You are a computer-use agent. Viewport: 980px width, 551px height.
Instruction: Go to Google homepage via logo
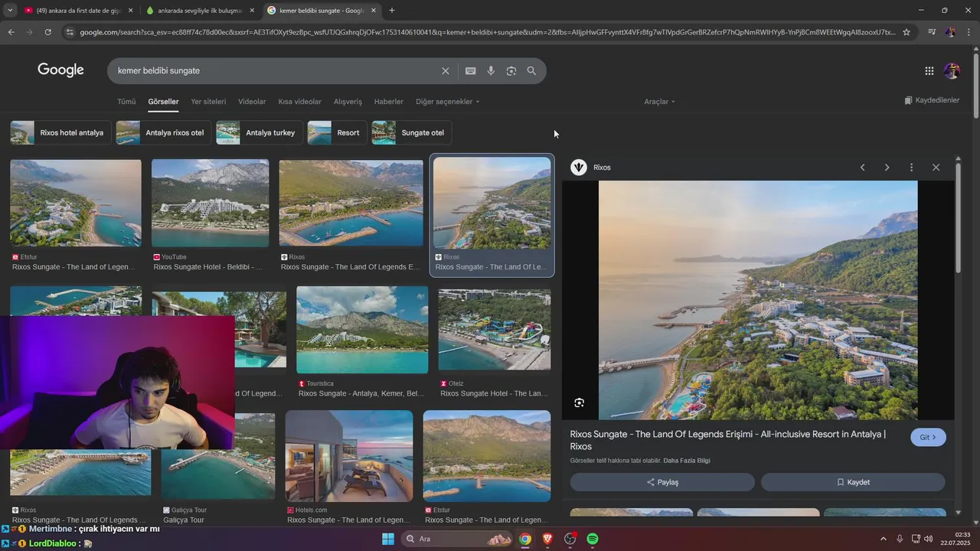[x=60, y=70]
